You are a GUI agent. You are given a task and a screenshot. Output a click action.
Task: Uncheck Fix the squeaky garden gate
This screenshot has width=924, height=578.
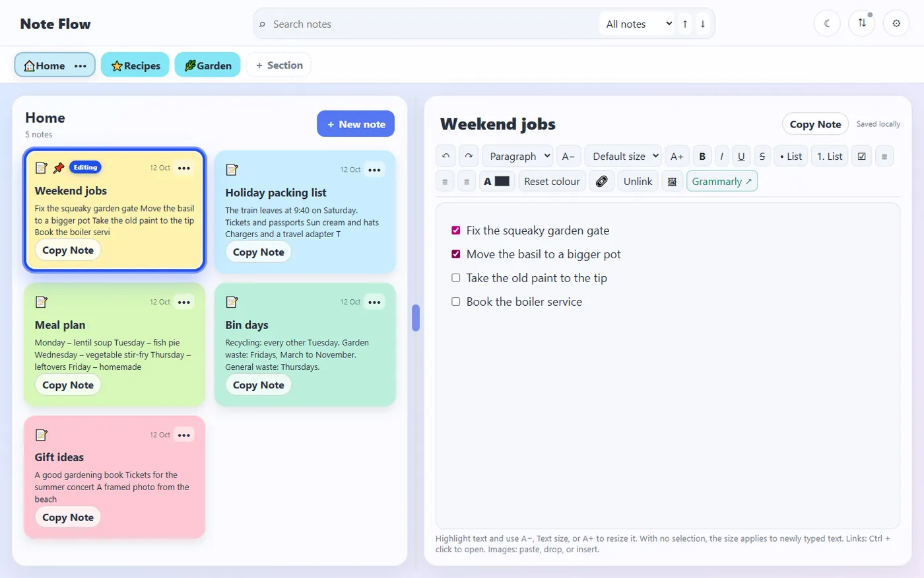tap(455, 231)
